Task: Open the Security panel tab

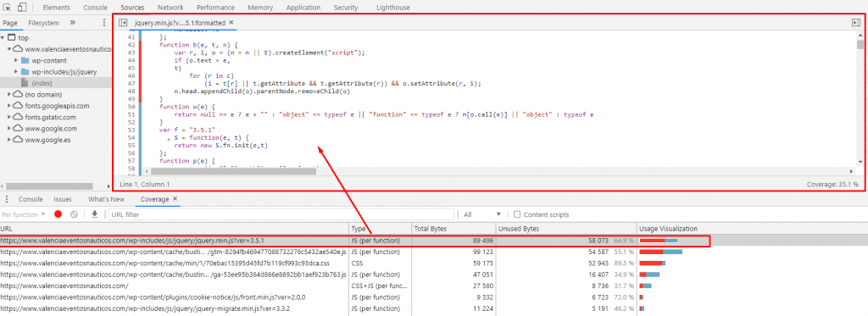Action: [346, 8]
